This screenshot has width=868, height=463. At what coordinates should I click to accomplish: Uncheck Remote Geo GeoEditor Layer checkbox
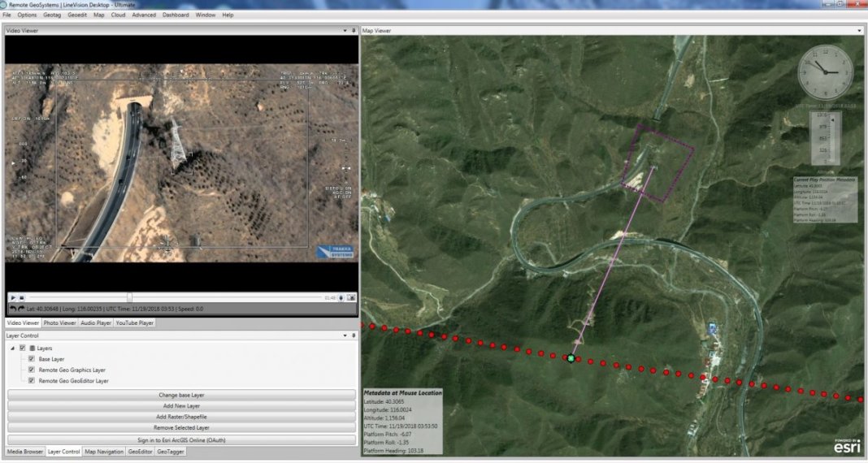click(32, 381)
